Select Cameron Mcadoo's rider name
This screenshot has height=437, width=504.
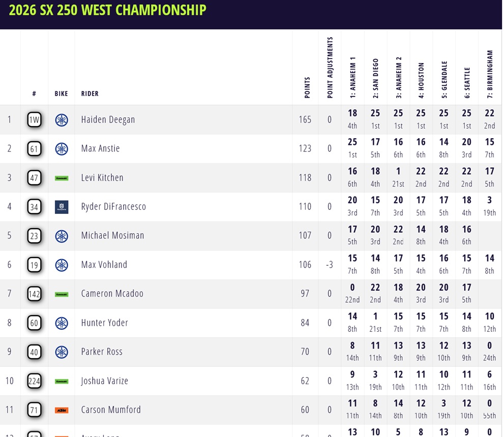(112, 294)
